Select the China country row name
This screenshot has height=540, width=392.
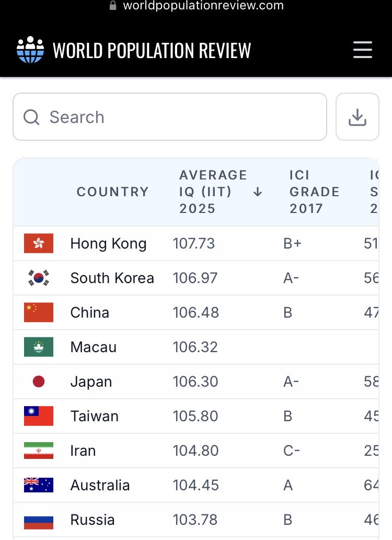(90, 312)
